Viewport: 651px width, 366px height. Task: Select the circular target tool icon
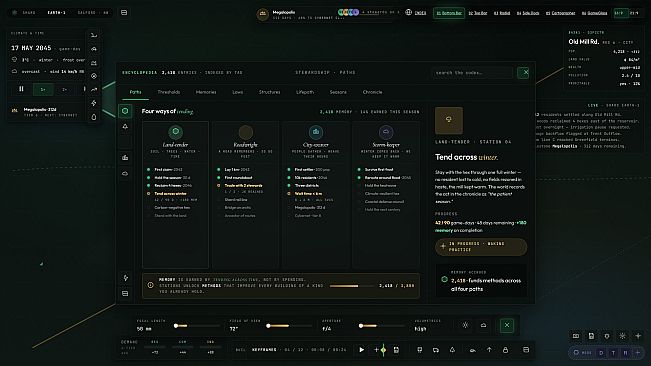94,76
